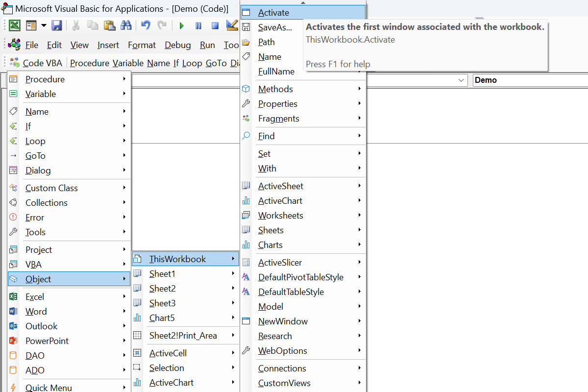
Task: Click the cube icon beside Methods
Action: (x=246, y=89)
